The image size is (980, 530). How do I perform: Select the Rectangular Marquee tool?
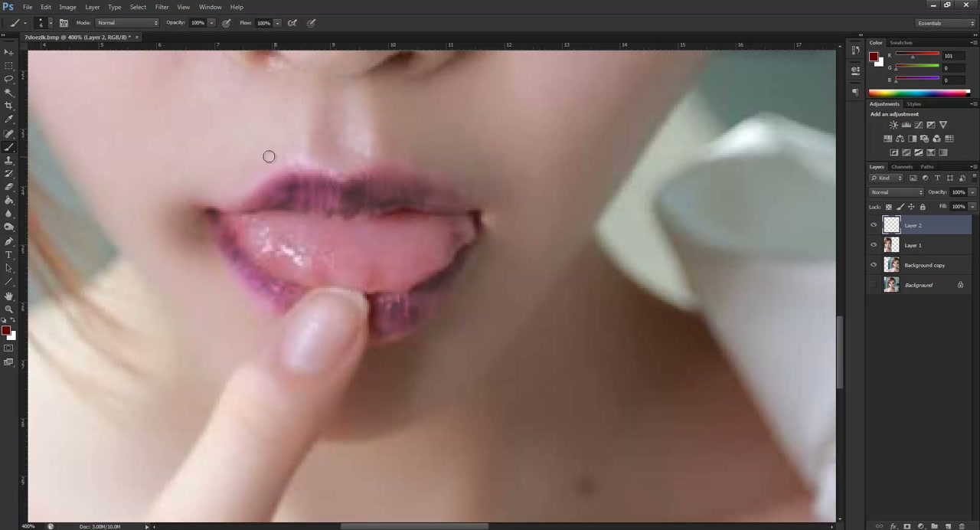click(x=8, y=65)
